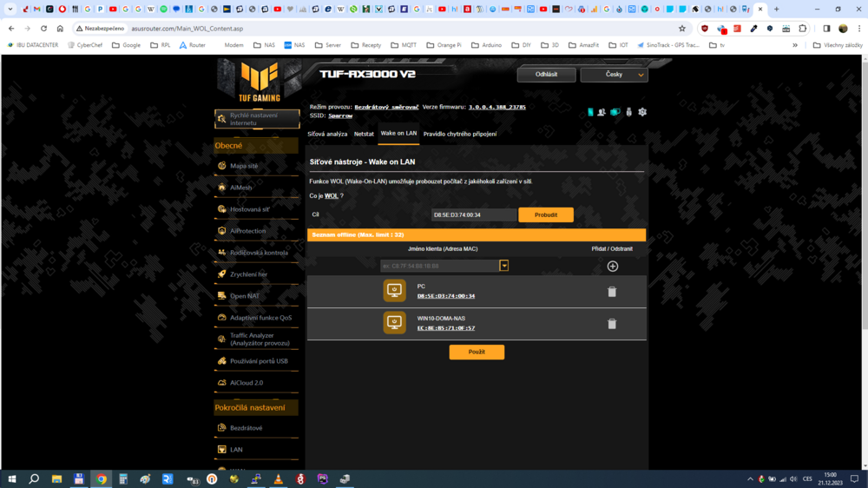
Task: Click the Odhlásit logout button
Action: (x=546, y=75)
